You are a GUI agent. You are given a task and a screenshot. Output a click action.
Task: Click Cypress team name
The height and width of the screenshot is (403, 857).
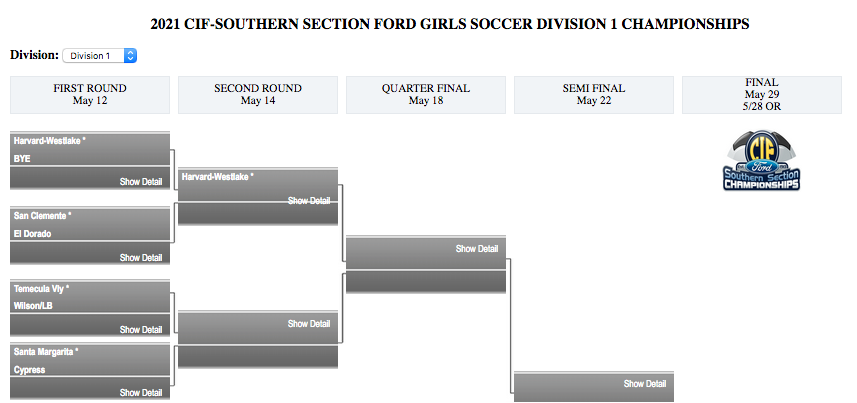[31, 370]
